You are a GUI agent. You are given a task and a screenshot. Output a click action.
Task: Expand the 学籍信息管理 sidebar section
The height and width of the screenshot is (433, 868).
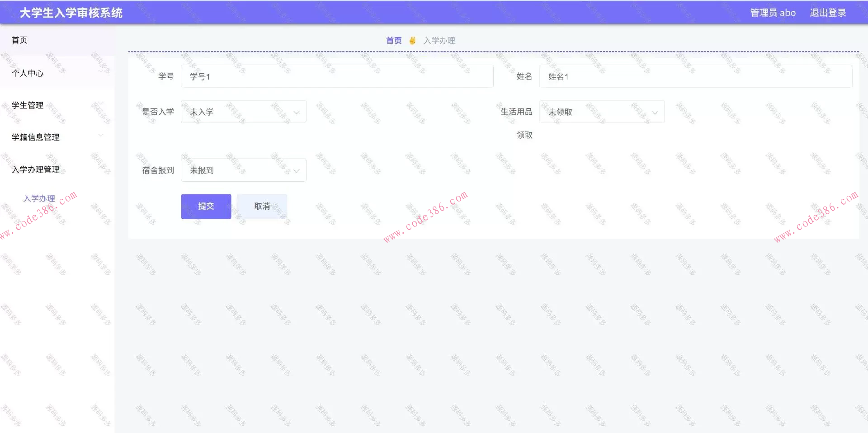35,137
